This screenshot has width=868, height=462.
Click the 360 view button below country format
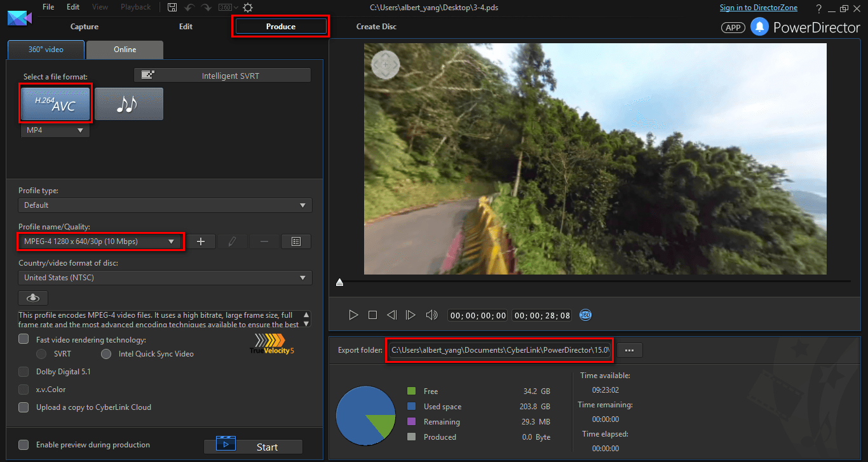33,297
